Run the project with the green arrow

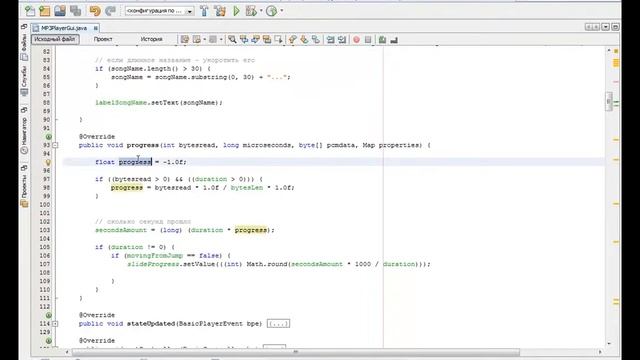[236, 11]
